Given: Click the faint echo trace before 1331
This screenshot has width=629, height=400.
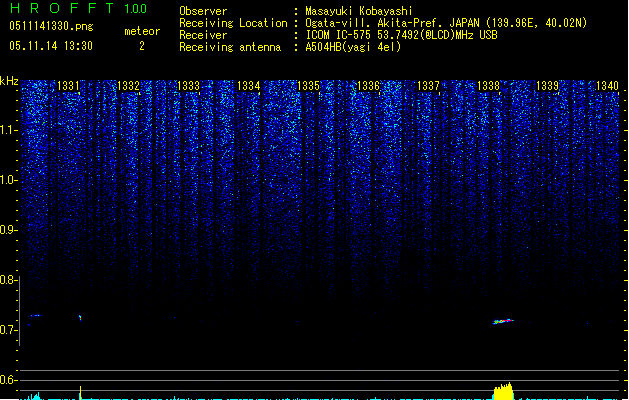Looking at the screenshot, I should [36, 315].
